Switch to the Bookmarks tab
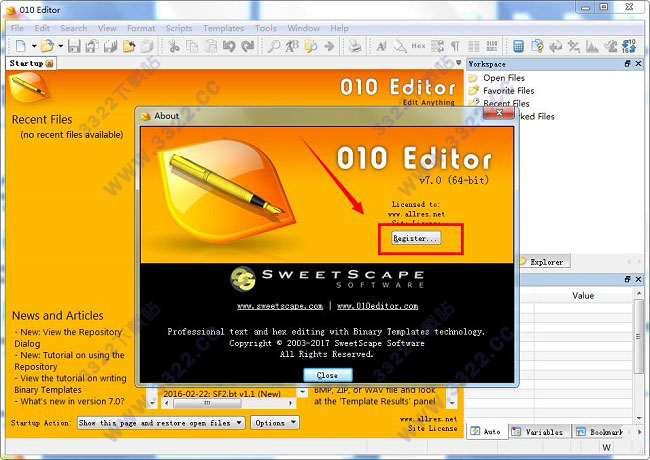 click(601, 432)
